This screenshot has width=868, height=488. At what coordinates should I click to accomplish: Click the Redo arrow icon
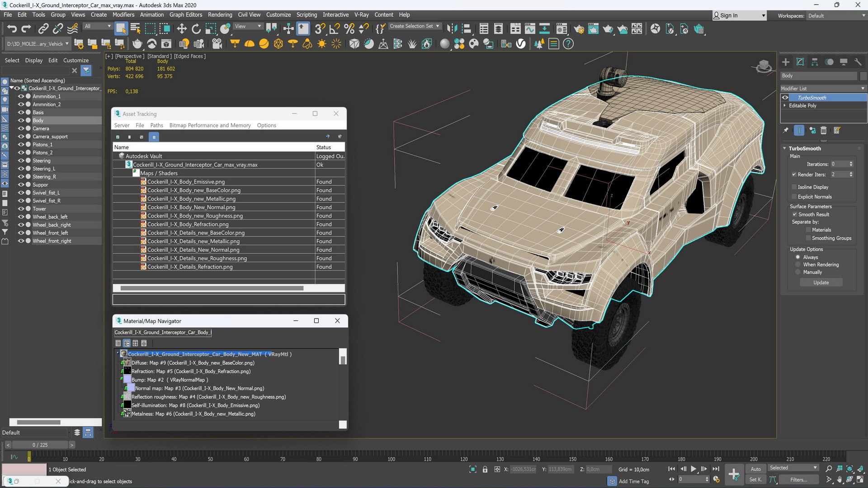coord(26,29)
